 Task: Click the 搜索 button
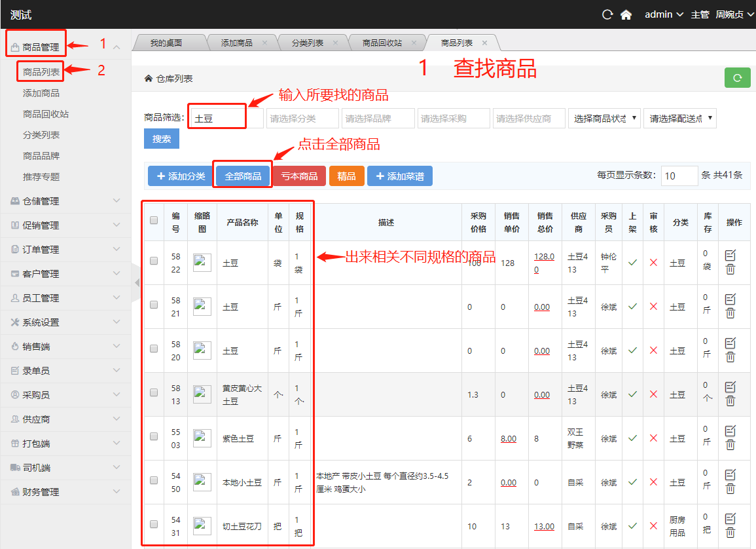tap(161, 139)
